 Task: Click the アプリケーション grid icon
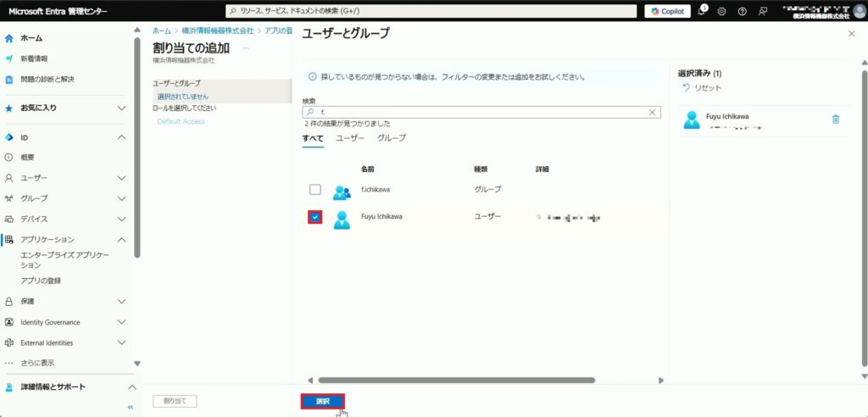pos(8,239)
